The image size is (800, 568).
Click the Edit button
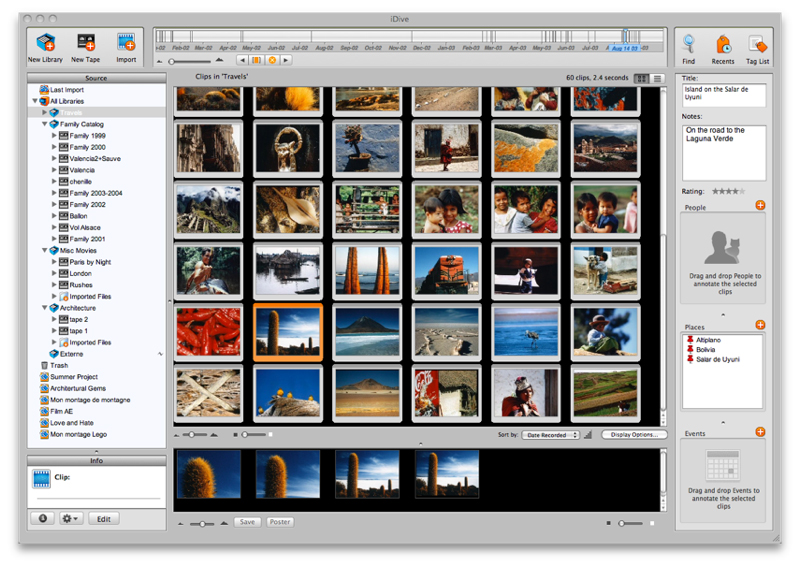pos(104,518)
